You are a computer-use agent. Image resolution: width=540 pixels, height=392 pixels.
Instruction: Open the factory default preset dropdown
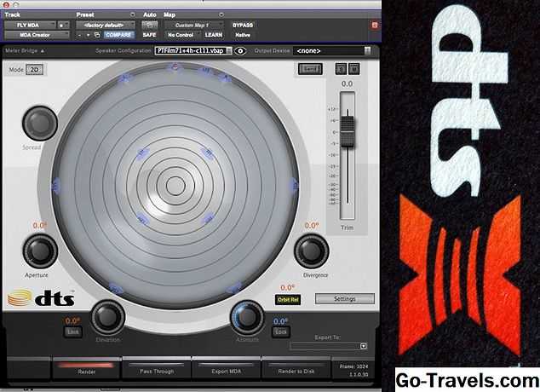[106, 26]
